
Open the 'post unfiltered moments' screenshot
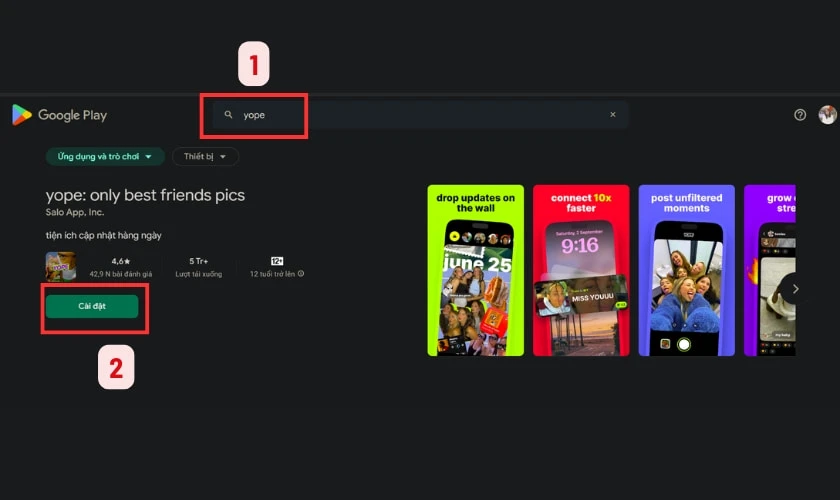tap(687, 270)
